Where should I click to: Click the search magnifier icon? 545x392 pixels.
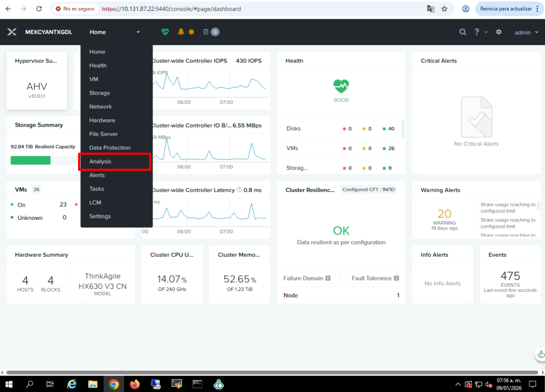coord(463,32)
